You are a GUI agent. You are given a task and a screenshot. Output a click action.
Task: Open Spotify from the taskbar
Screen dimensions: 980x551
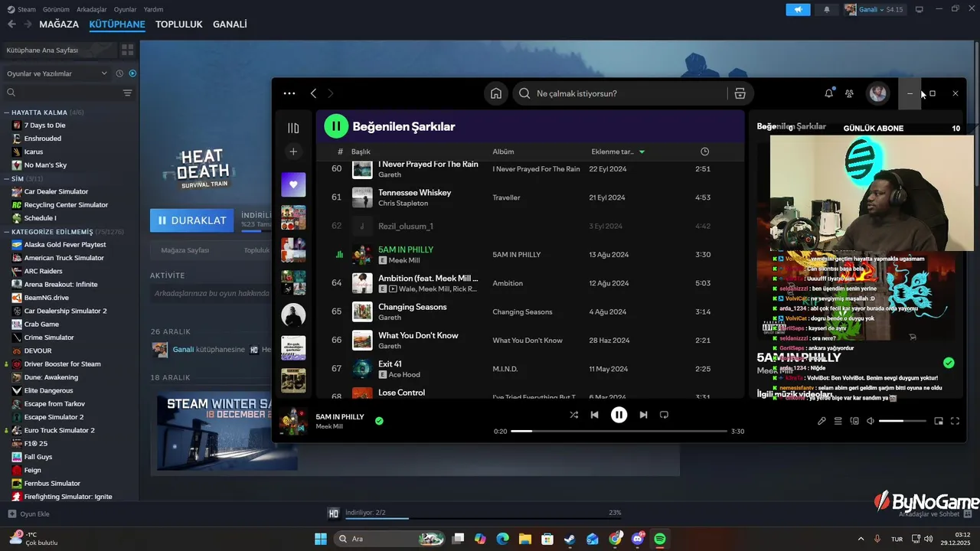click(660, 539)
